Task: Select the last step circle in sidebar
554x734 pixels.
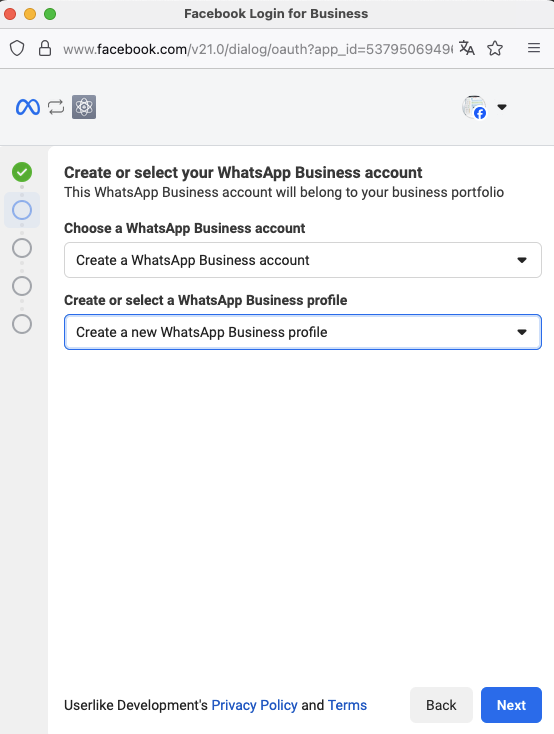Action: pyautogui.click(x=22, y=324)
